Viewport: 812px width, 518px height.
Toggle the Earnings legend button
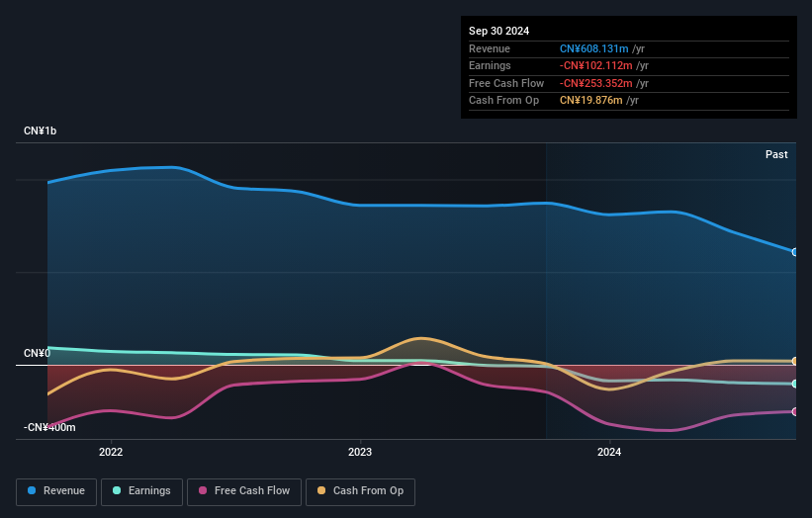coord(141,491)
